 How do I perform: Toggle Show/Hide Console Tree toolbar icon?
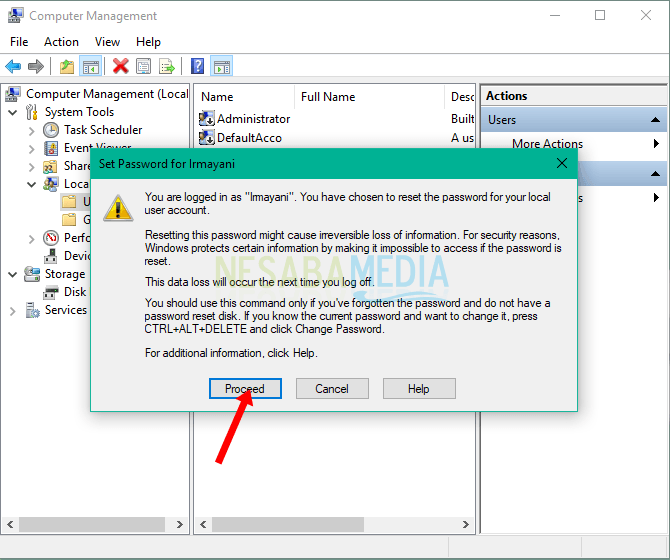pyautogui.click(x=91, y=67)
